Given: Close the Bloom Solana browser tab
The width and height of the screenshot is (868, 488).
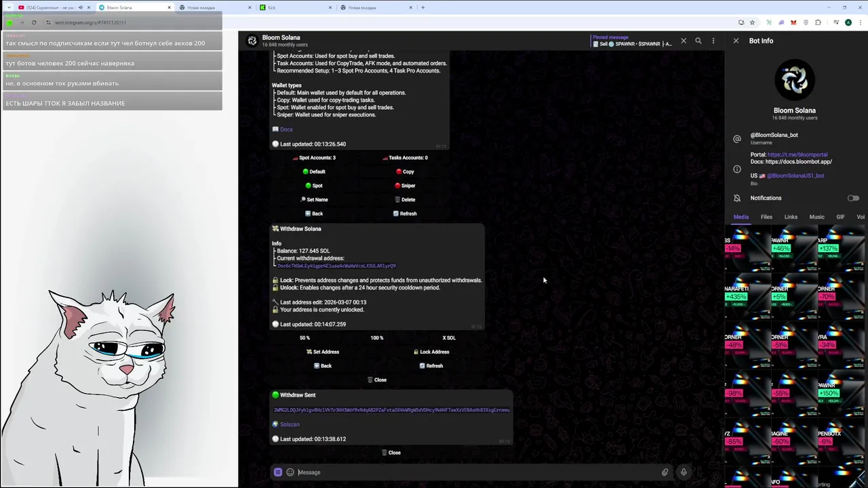Looking at the screenshot, I should (170, 7).
